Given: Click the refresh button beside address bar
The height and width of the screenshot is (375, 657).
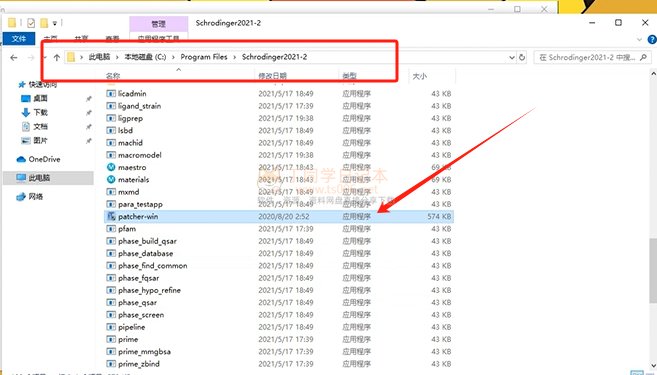Looking at the screenshot, I should coord(522,57).
